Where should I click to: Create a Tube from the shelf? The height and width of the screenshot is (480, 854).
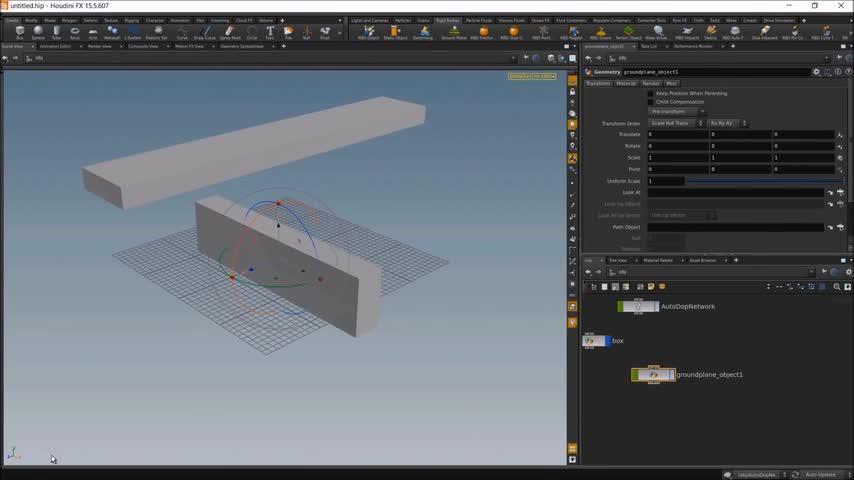click(x=56, y=32)
